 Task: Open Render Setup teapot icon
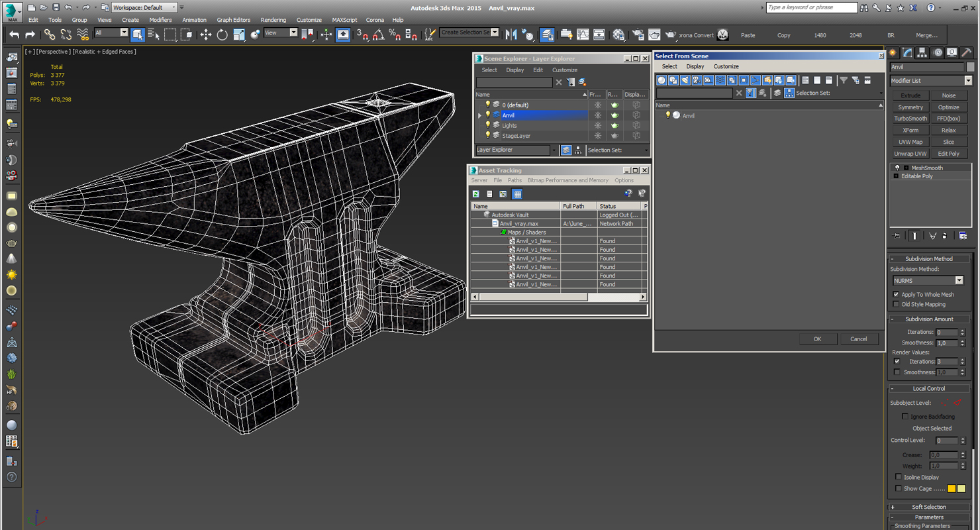(x=638, y=34)
